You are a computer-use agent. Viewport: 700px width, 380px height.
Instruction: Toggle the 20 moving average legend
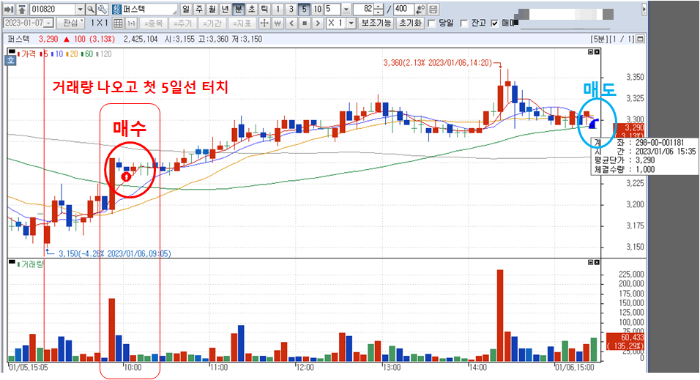point(72,54)
